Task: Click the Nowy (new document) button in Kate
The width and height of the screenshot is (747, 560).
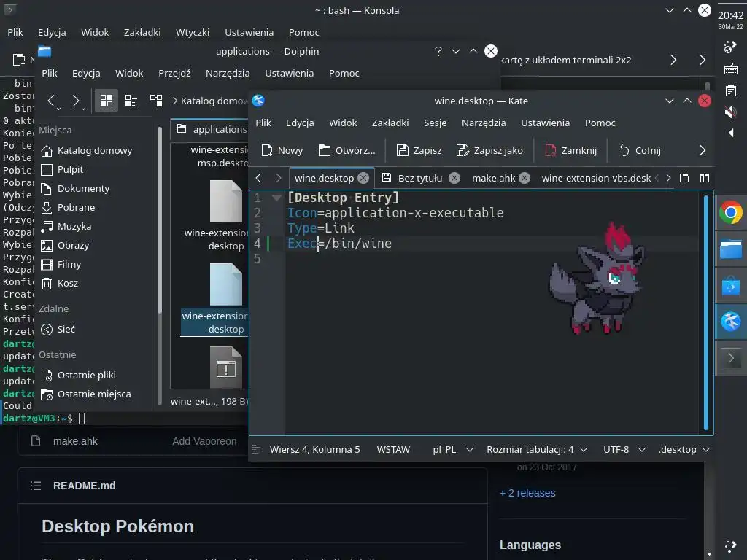Action: [x=282, y=150]
